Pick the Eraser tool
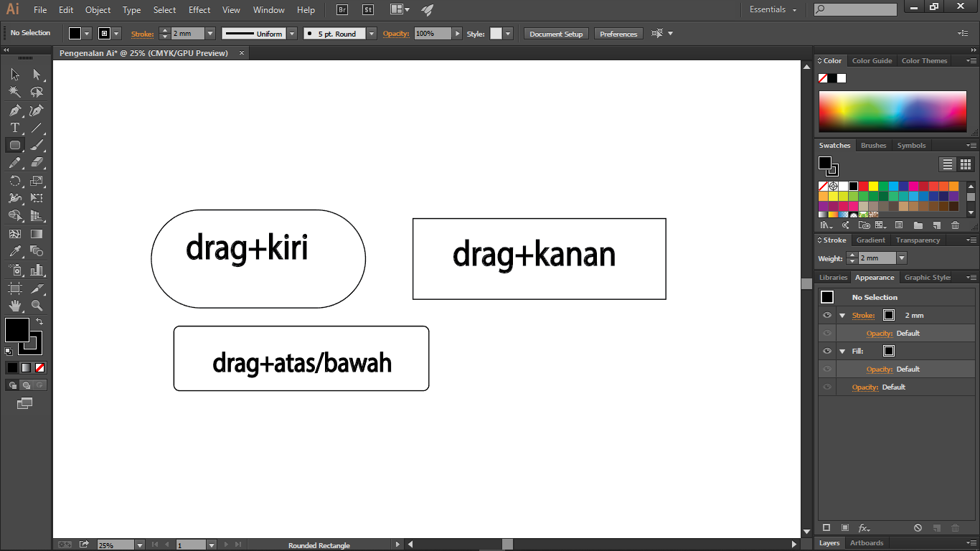980x551 pixels. click(x=37, y=163)
